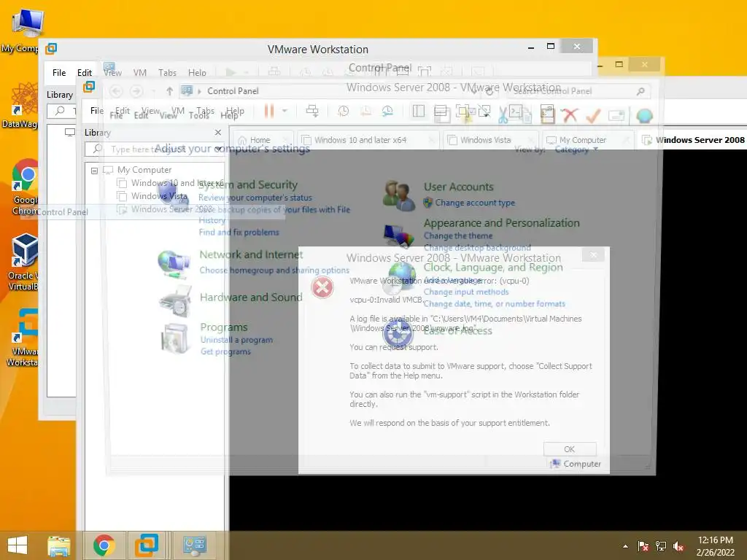
Task: Switch to the Windows Server 2008 tab
Action: coord(693,140)
